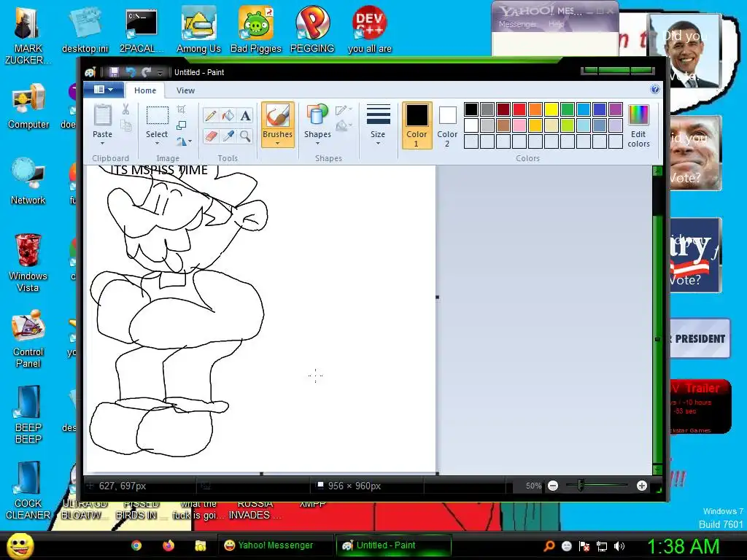The image size is (747, 560).
Task: Select Color 1 foreground button
Action: point(417,125)
